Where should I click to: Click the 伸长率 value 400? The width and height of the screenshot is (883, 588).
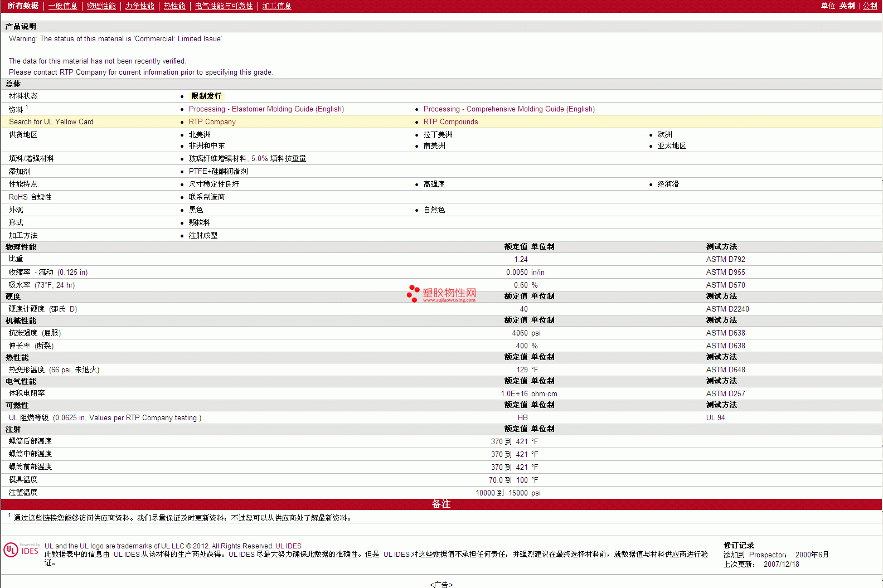point(522,346)
